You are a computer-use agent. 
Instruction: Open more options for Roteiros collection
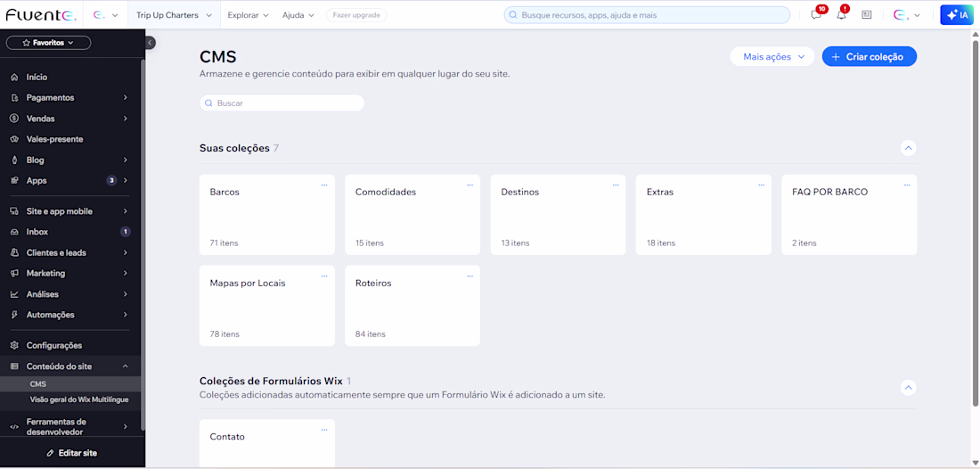[x=470, y=276]
